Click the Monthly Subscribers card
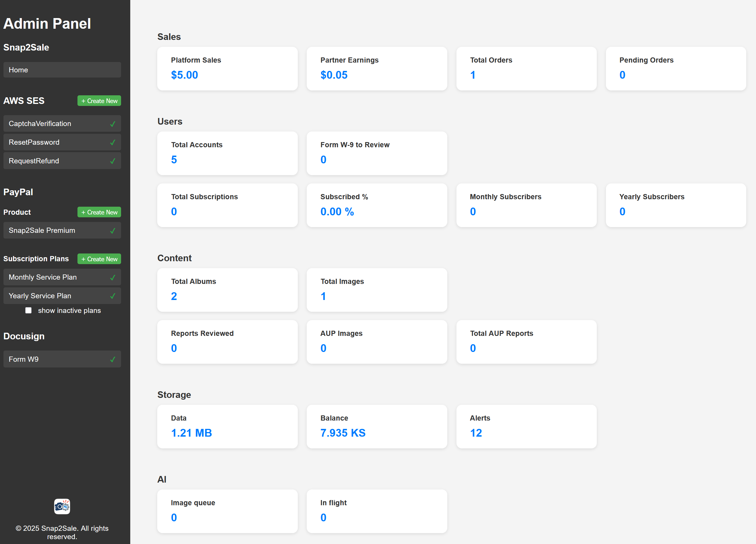756x544 pixels. click(526, 205)
